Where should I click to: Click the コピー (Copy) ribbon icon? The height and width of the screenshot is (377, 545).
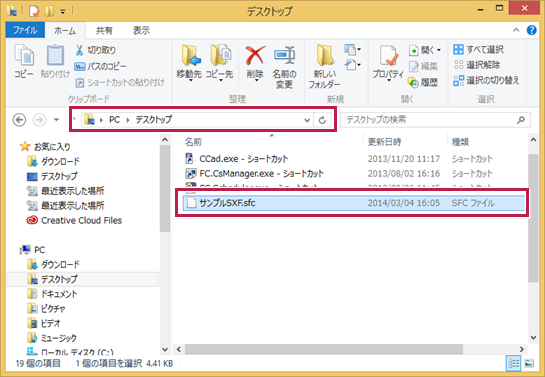tap(24, 61)
